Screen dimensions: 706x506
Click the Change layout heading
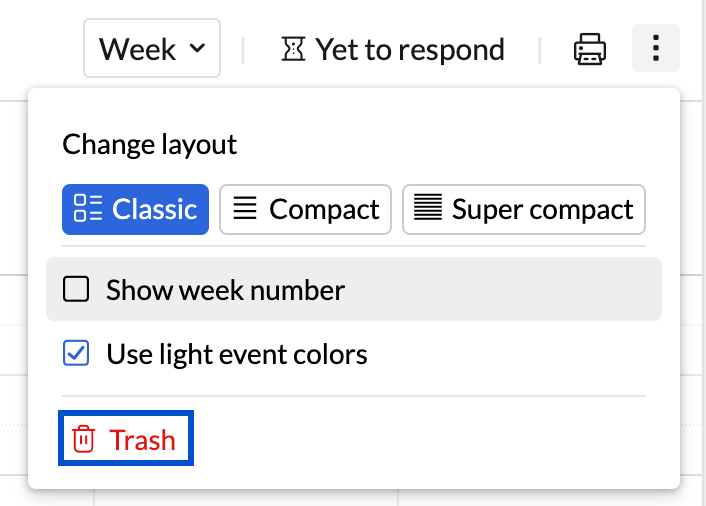[x=150, y=144]
